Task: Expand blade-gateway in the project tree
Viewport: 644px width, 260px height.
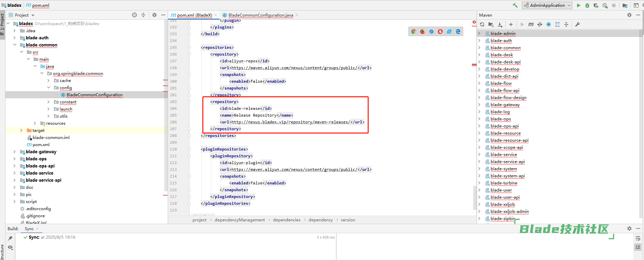Action: 15,152
